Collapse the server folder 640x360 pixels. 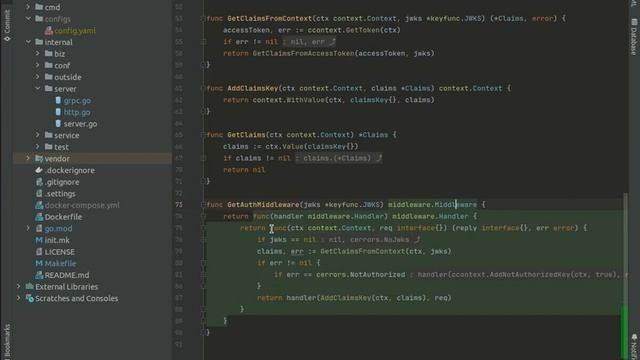point(38,89)
